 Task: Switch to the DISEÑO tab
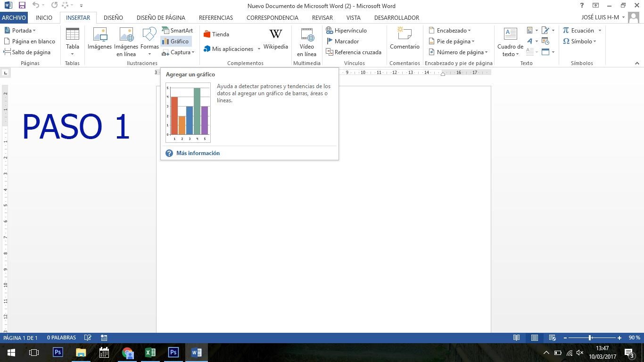point(113,17)
